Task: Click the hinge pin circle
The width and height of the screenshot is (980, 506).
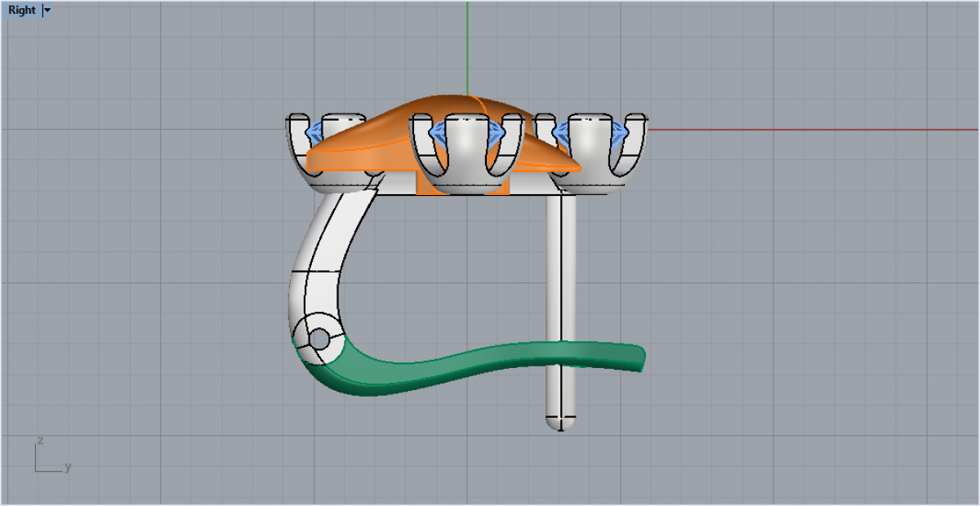Action: click(319, 339)
